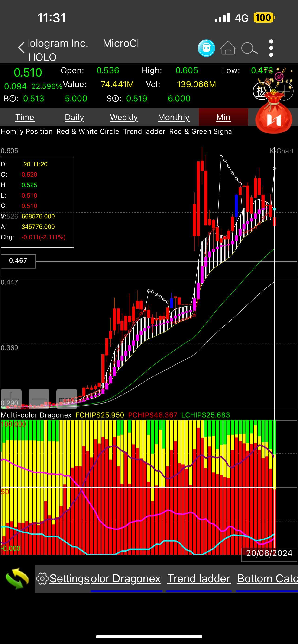Tap the 20/08/2024 date label
The width and height of the screenshot is (298, 644).
269,553
